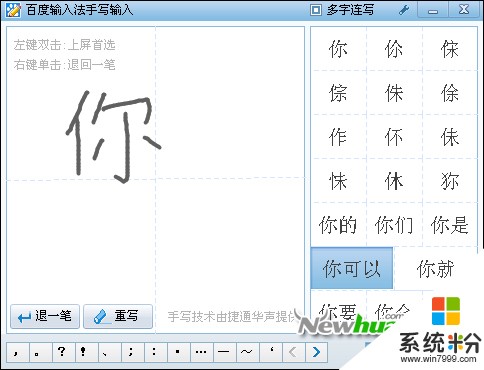Image resolution: width=484 pixels, height=370 pixels.
Task: Go to next punctuation page arrow
Action: [x=316, y=352]
